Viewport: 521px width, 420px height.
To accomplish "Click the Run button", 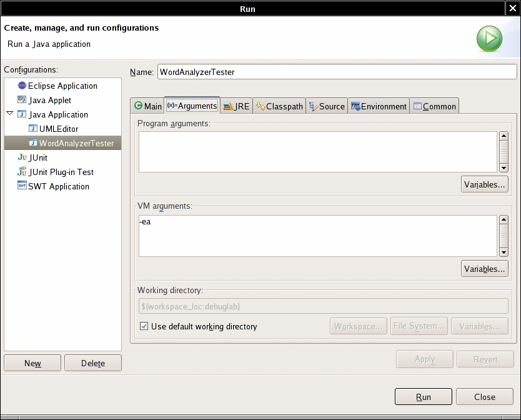I will [424, 397].
